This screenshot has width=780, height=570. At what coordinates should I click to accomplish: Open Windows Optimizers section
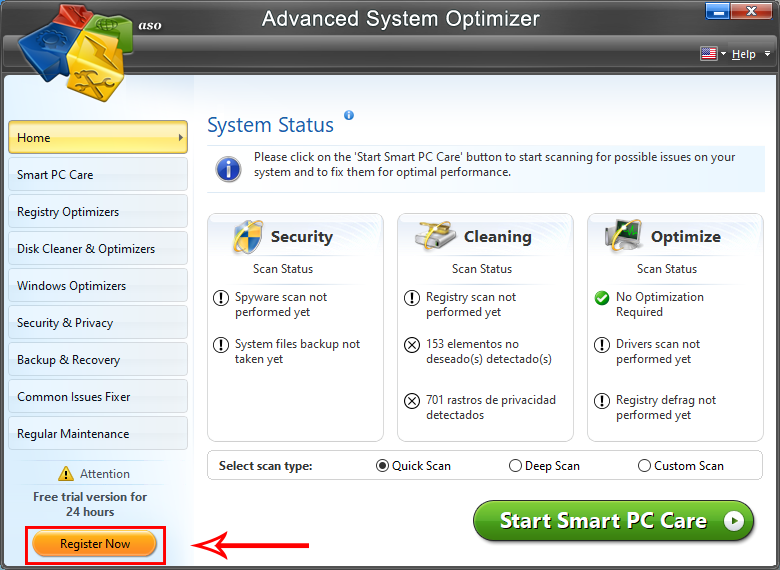98,285
